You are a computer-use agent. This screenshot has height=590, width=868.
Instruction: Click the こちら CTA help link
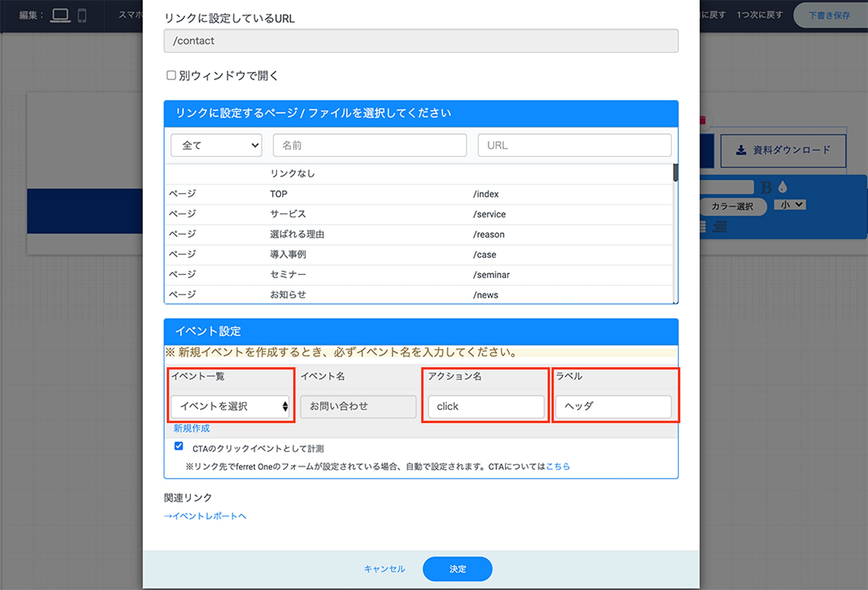point(558,467)
